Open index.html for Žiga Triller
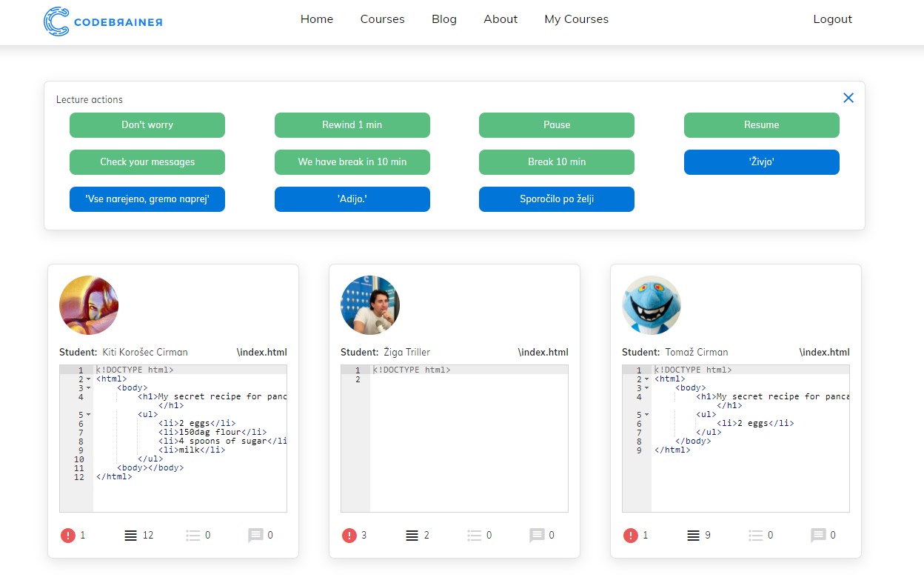Viewport: 924px width, 583px height. (544, 352)
